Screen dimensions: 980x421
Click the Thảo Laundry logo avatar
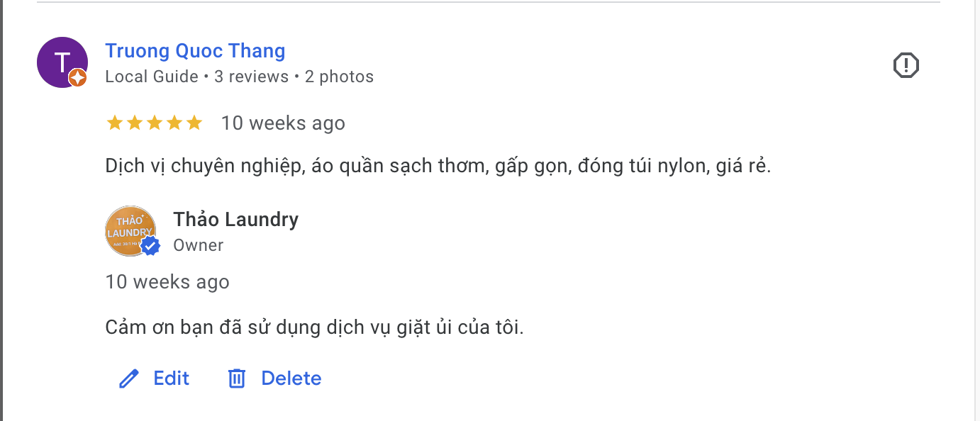tap(131, 230)
